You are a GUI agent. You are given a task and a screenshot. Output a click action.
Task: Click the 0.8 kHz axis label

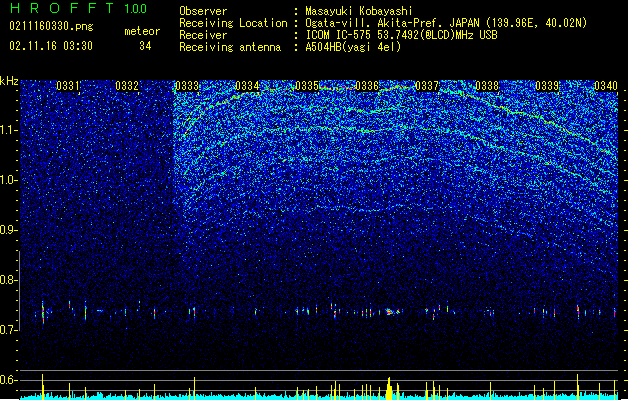pos(9,280)
